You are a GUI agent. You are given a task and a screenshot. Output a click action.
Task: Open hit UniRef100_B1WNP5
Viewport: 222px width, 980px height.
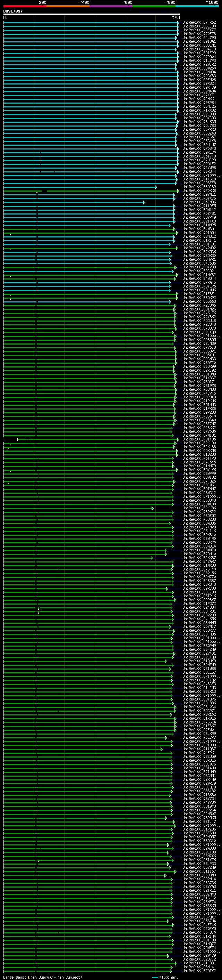(x=199, y=225)
